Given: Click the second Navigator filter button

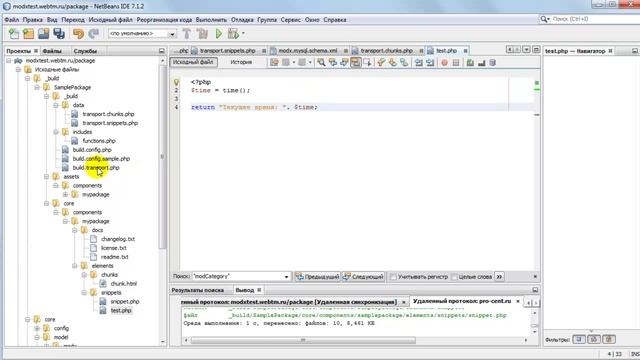Looking at the screenshot, I should point(594,339).
